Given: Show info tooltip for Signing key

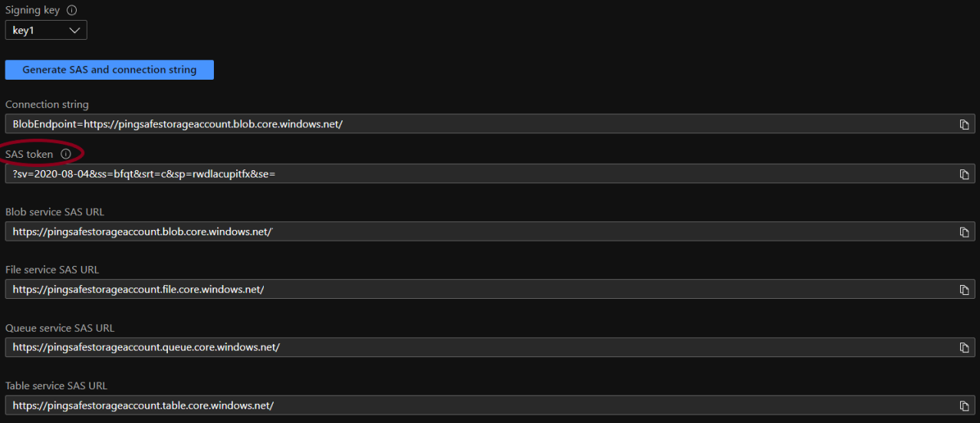Looking at the screenshot, I should pyautogui.click(x=72, y=11).
